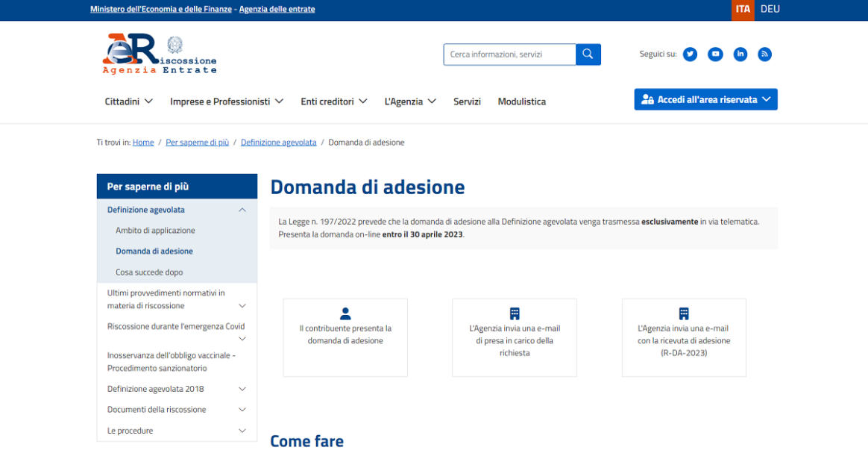Click Domanda di adesione breadcrumb text
Viewport: 868px width, 459px height.
point(366,143)
